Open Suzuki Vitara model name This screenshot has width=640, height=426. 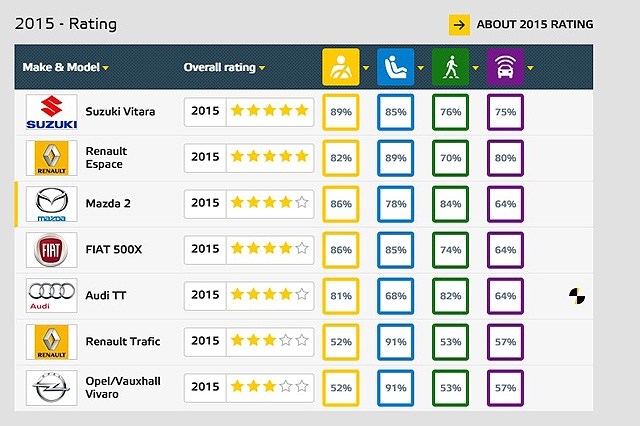pos(120,112)
